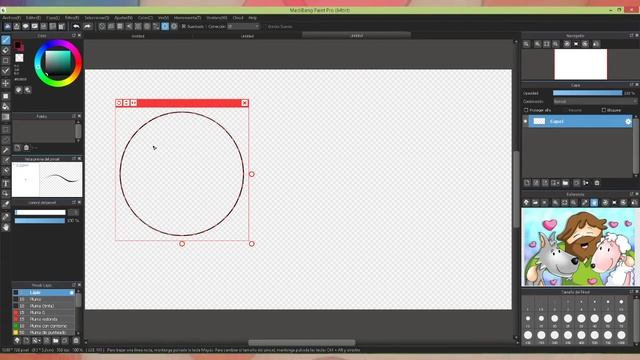The height and width of the screenshot is (360, 640).
Task: Close the red snap guide window
Action: (244, 103)
